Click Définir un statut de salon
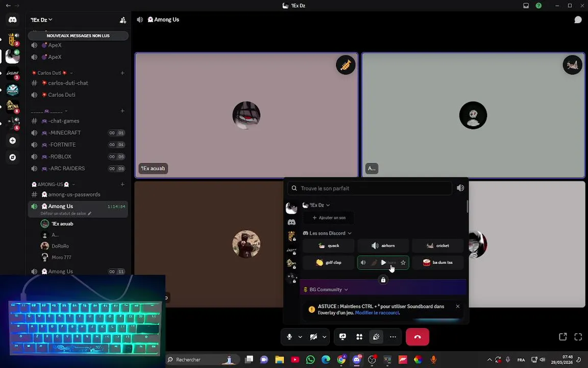Image resolution: width=588 pixels, height=368 pixels. point(66,214)
